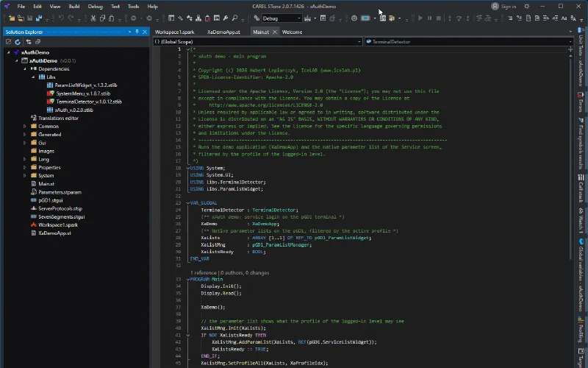The height and width of the screenshot is (368, 588).
Task: Open the Solution Explorer options dropdown arrow
Action: [130, 32]
